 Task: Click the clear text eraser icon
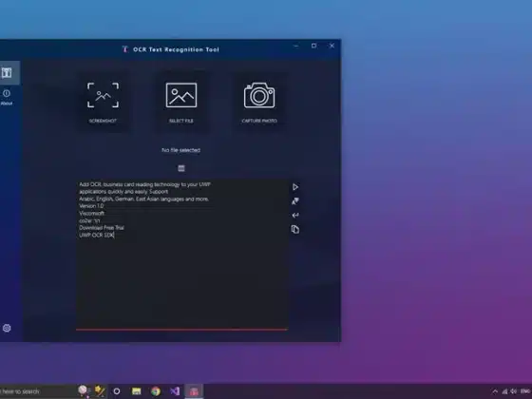click(295, 201)
